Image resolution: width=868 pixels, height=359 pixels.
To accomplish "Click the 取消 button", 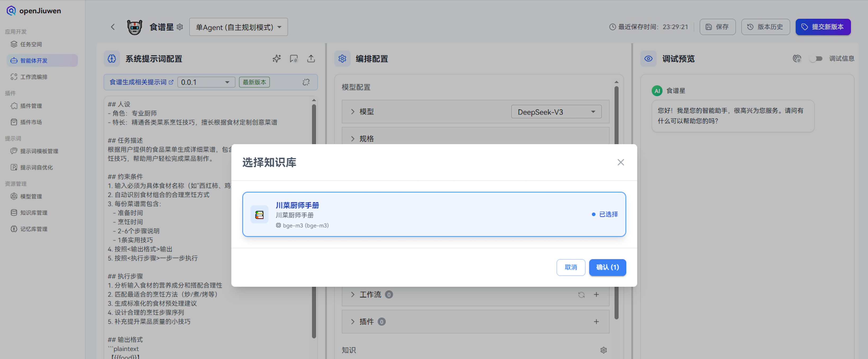I will click(x=570, y=267).
